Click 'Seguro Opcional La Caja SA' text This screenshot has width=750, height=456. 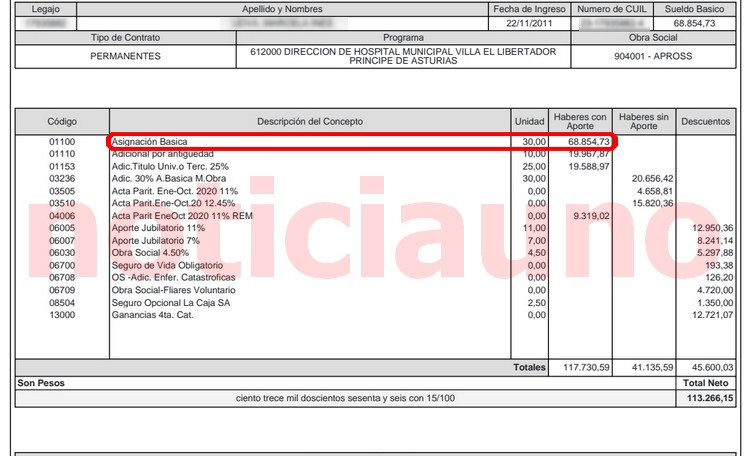click(x=171, y=303)
